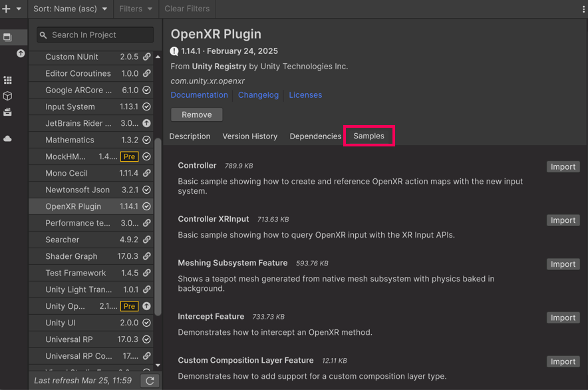Open the three-dot menu in the top right corner
The height and width of the screenshot is (390, 588).
point(583,9)
